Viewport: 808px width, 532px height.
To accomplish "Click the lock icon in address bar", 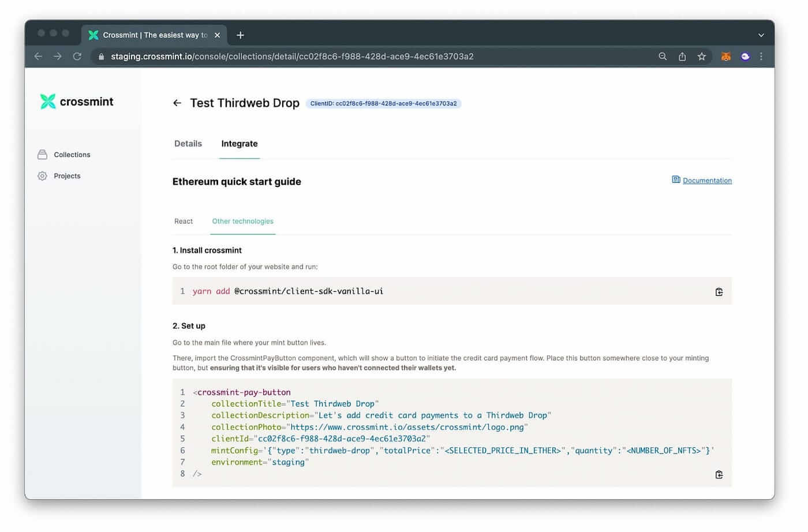I will coord(101,57).
